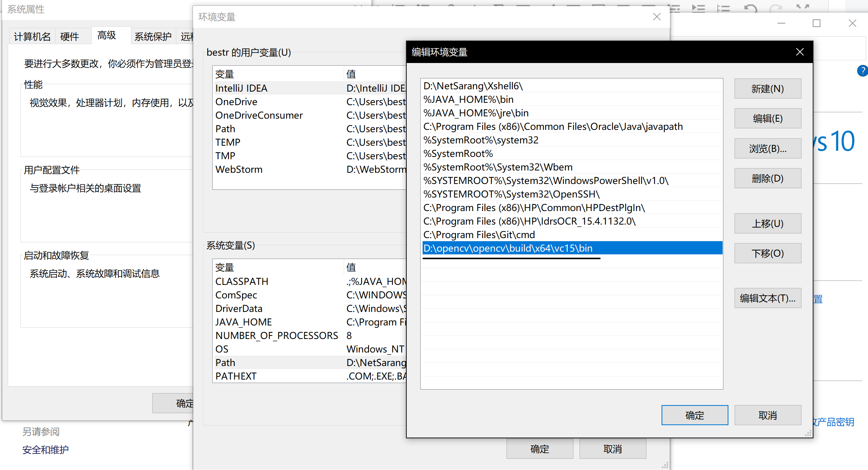Click the fullscreen expand arrows icon

click(803, 7)
